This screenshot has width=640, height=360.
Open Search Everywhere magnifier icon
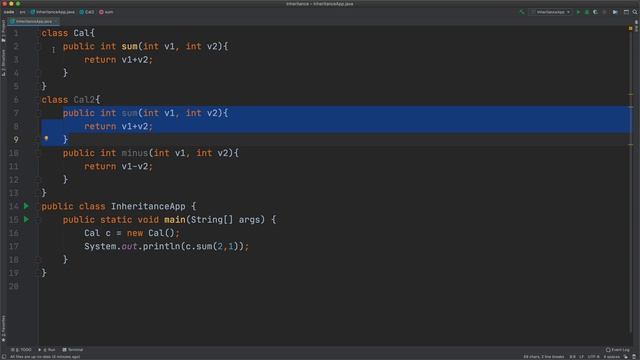pyautogui.click(x=635, y=12)
